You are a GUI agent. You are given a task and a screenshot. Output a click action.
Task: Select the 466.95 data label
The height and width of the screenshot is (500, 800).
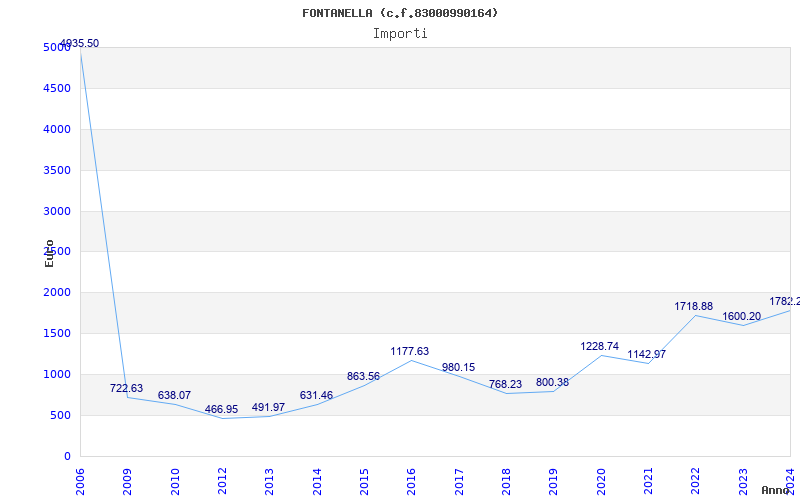point(221,409)
